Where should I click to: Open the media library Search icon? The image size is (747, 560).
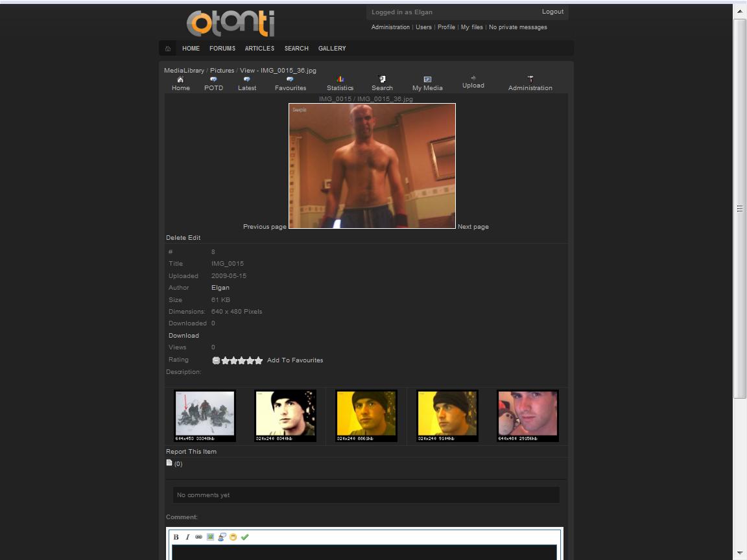[x=382, y=80]
